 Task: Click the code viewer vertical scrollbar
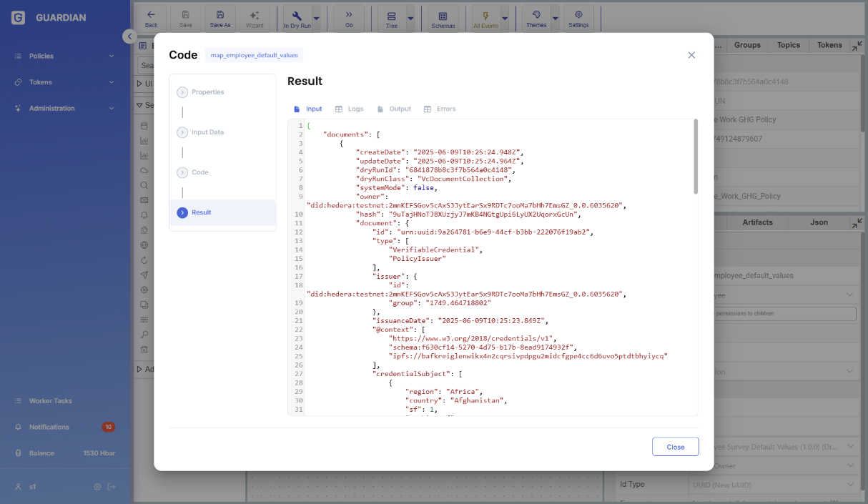coord(695,157)
